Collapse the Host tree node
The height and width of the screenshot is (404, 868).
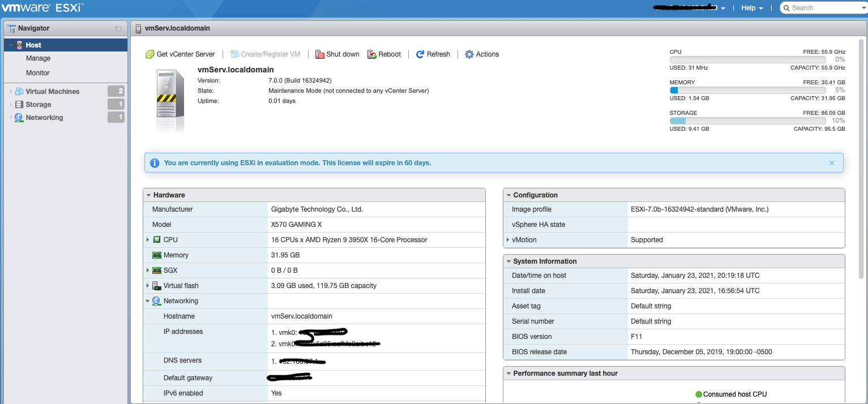tap(11, 45)
